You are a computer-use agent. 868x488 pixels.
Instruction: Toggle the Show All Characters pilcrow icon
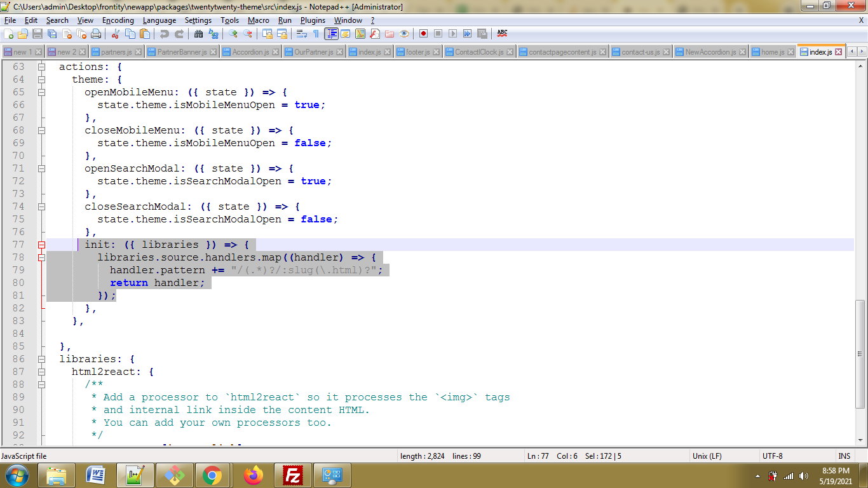click(x=316, y=34)
